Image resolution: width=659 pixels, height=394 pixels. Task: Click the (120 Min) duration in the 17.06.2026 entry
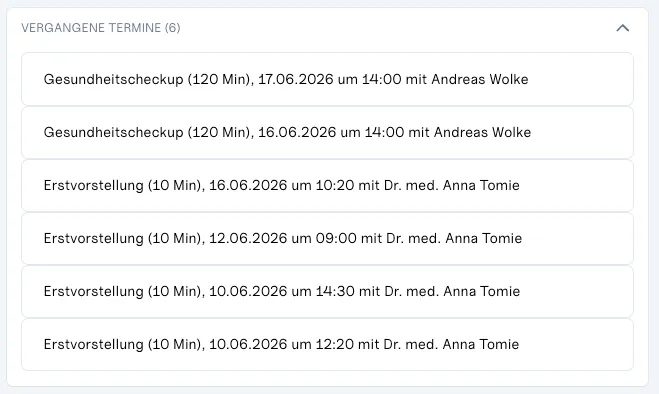pyautogui.click(x=220, y=79)
